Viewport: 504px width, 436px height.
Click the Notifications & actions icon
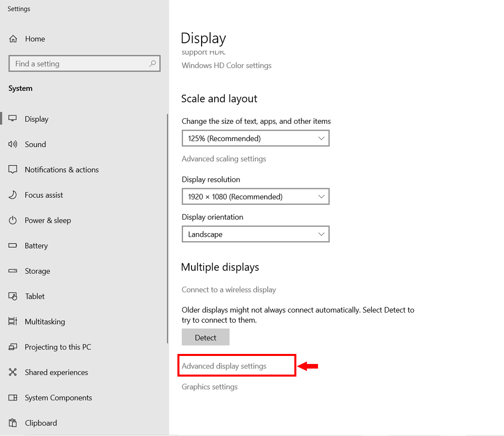[13, 170]
